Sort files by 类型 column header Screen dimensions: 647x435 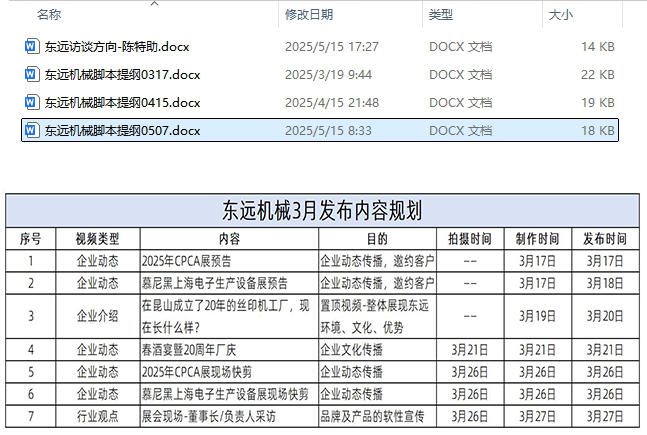(x=440, y=15)
